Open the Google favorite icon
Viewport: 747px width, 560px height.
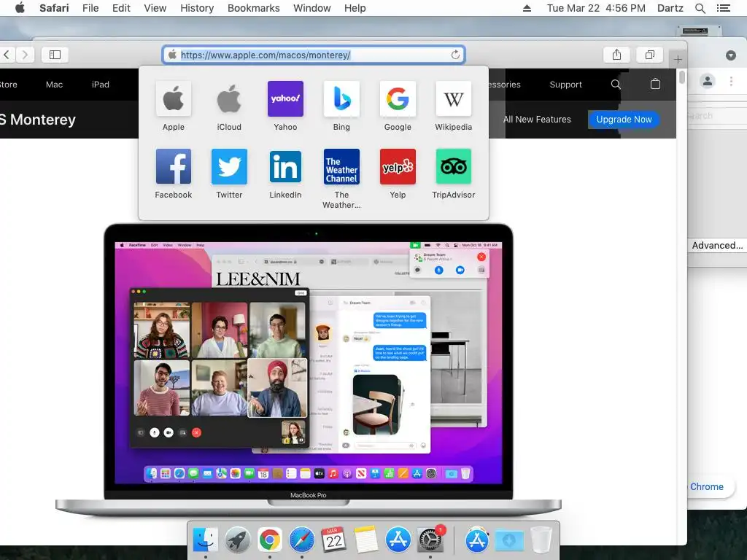[398, 99]
